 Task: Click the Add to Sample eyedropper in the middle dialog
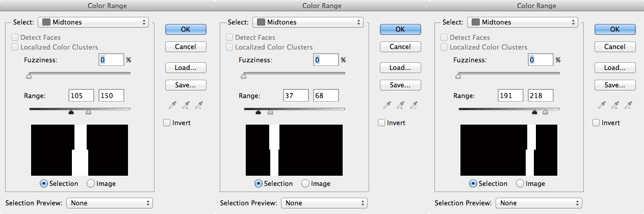(401, 105)
